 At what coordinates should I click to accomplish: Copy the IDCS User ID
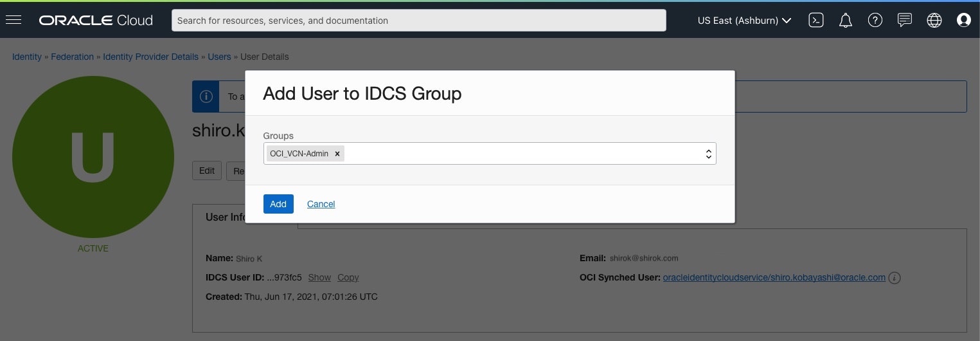point(348,277)
